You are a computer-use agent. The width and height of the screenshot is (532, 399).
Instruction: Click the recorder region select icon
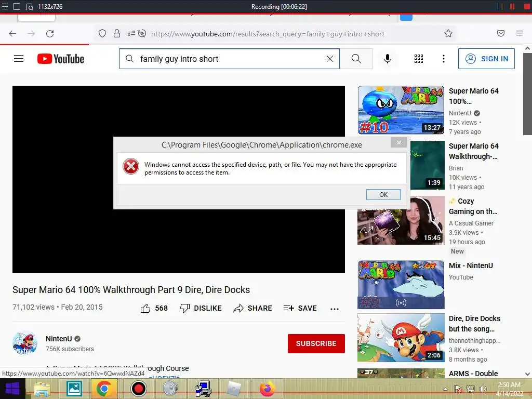tap(30, 6)
